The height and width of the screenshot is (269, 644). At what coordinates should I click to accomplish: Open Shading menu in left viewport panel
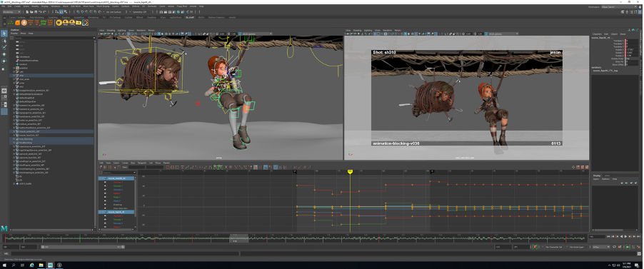click(111, 30)
